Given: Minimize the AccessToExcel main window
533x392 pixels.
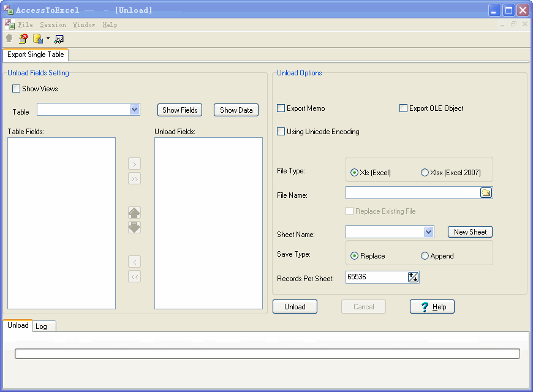Looking at the screenshot, I should point(494,10).
